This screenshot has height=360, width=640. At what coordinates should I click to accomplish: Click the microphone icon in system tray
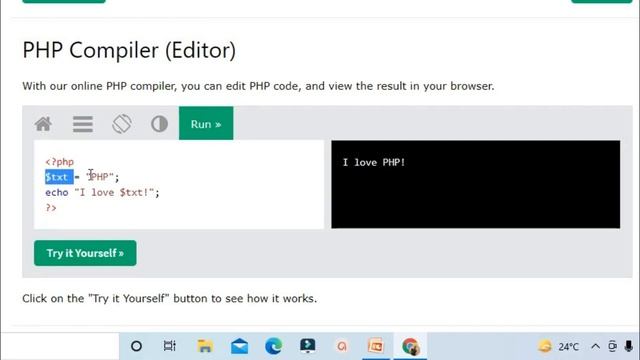point(629,347)
